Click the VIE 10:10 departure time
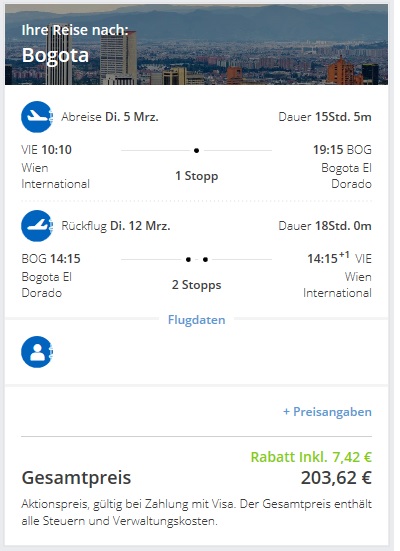 pyautogui.click(x=46, y=150)
